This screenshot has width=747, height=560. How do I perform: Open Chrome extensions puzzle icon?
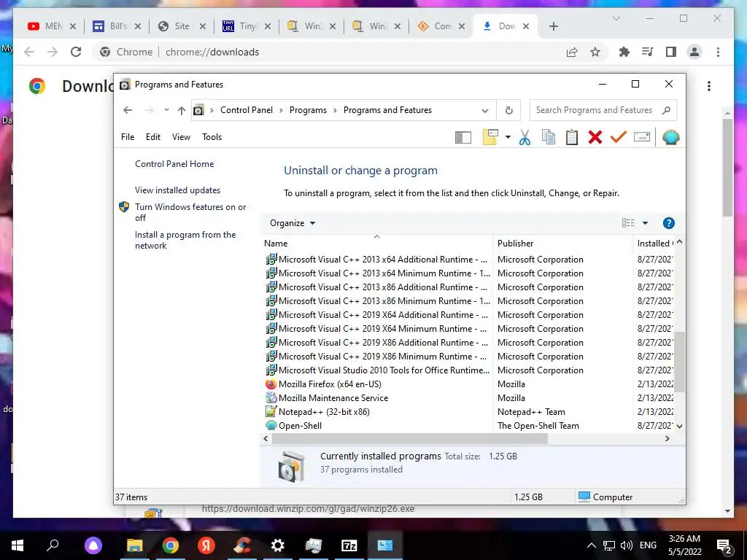coord(624,52)
